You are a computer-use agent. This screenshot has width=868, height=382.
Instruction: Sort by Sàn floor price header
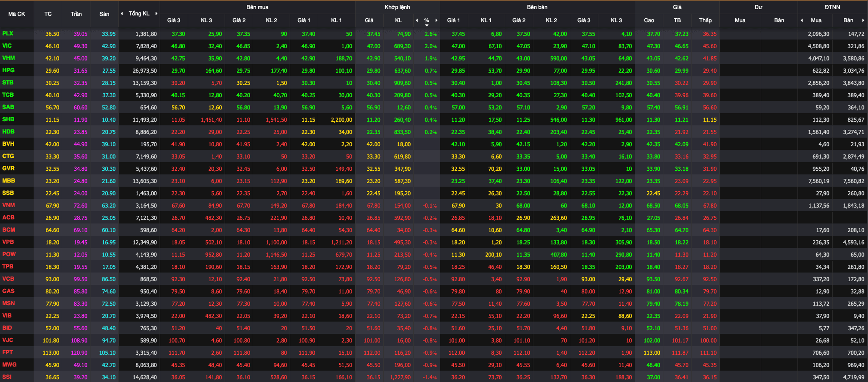click(105, 14)
